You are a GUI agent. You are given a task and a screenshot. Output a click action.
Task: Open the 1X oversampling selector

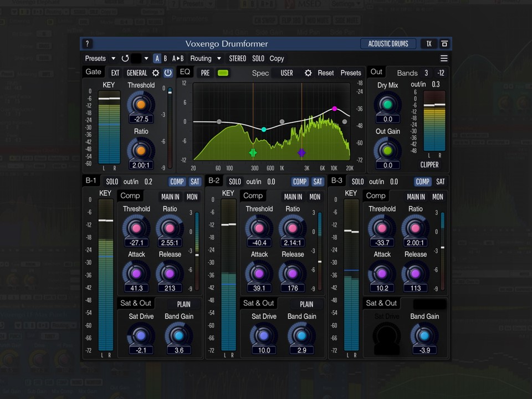429,44
